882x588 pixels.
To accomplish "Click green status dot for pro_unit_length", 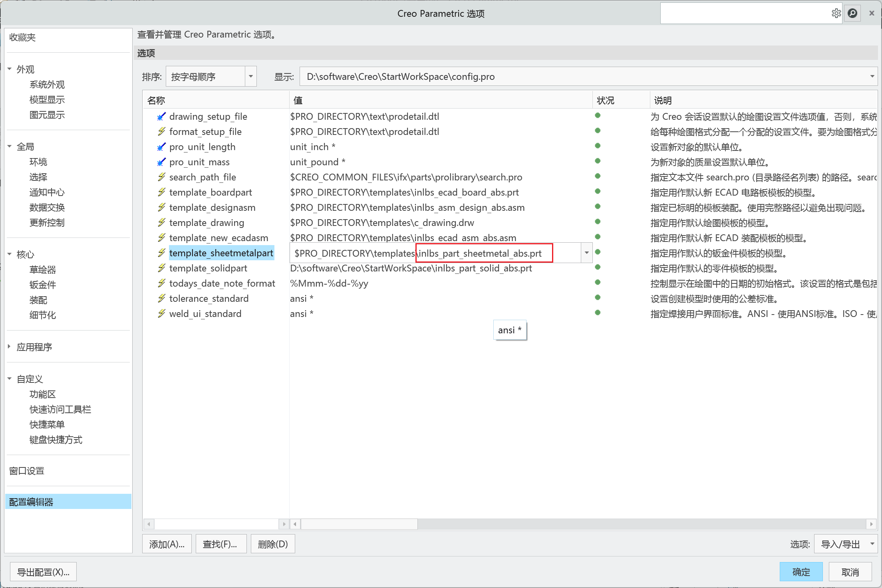I will 598,146.
